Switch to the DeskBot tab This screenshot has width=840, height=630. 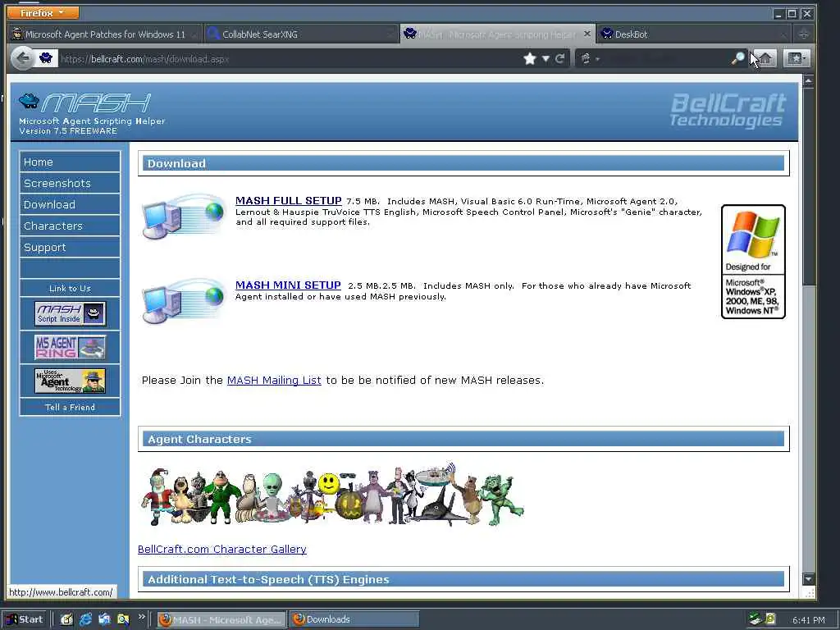694,34
